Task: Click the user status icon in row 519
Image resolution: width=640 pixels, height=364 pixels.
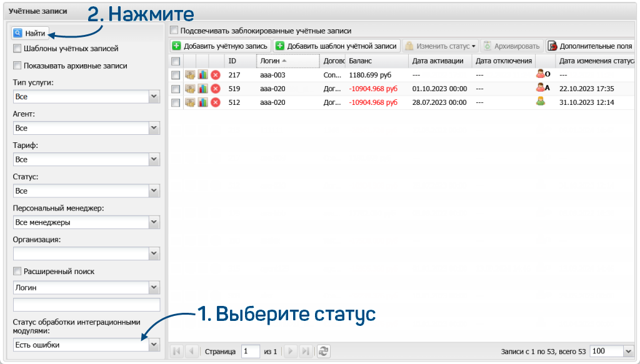Action: click(542, 89)
